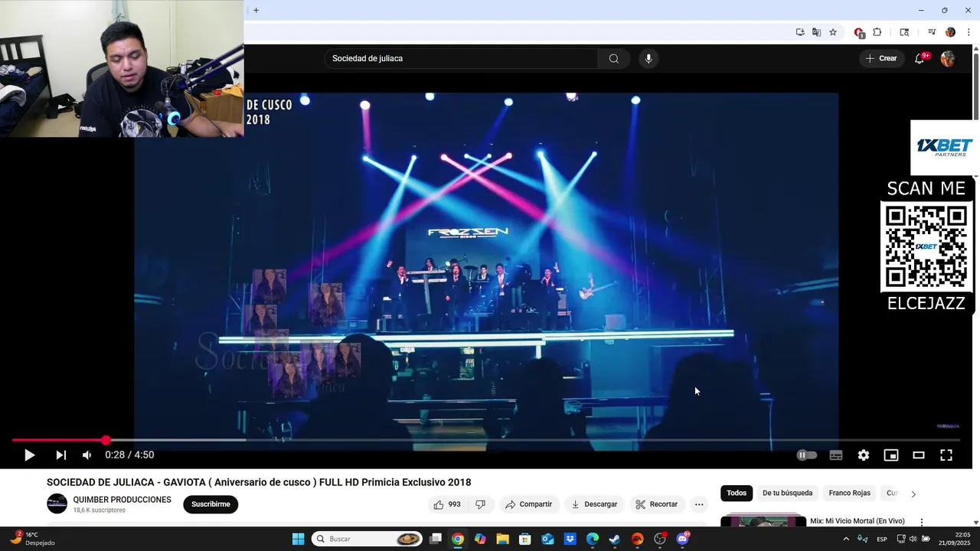Open the channel avatar for QUIMBER PRODUCCIONES

pyautogui.click(x=57, y=504)
